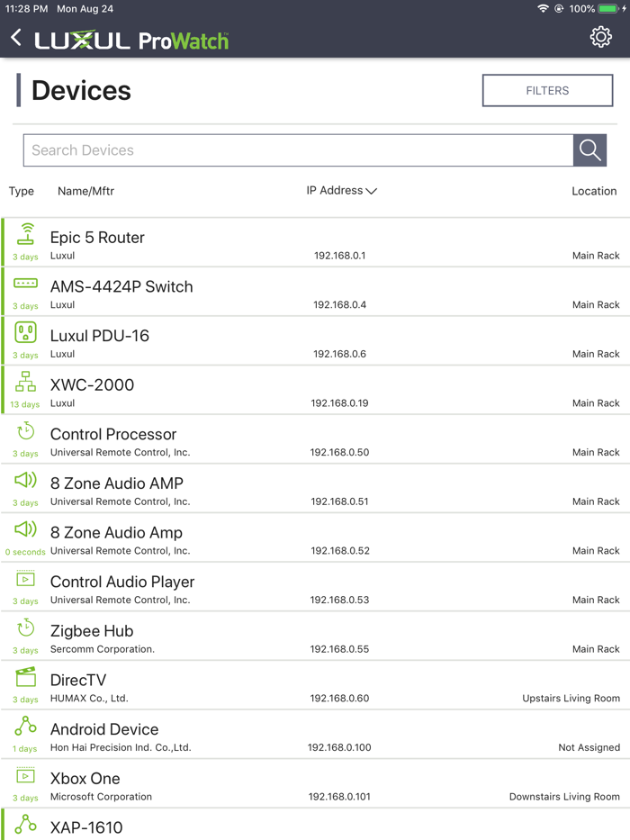The height and width of the screenshot is (840, 630).
Task: Open the Luxul PDU-16 device
Action: 315,340
